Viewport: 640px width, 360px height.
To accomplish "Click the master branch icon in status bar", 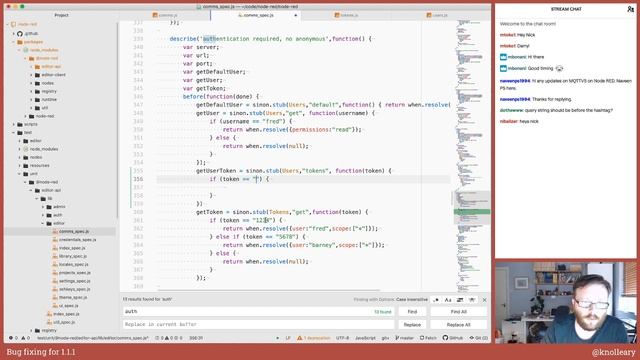I will coord(397,338).
